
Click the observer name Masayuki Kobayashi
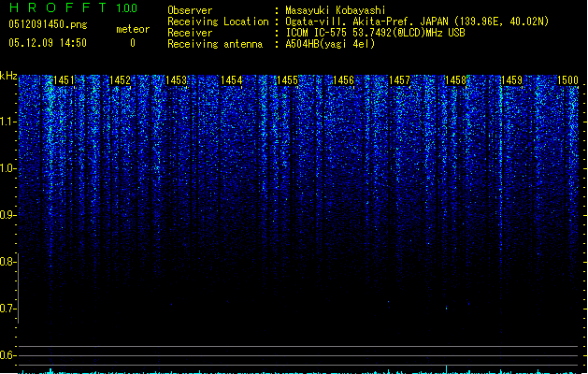[336, 10]
